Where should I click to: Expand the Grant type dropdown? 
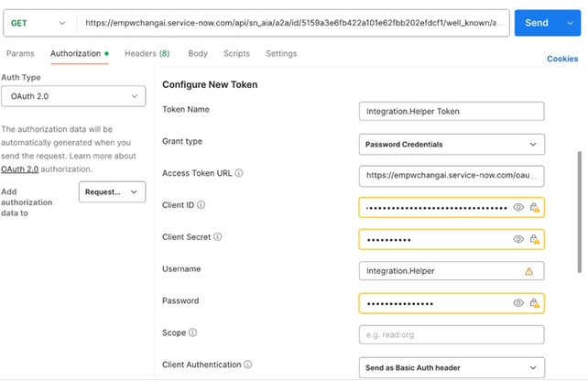click(452, 145)
